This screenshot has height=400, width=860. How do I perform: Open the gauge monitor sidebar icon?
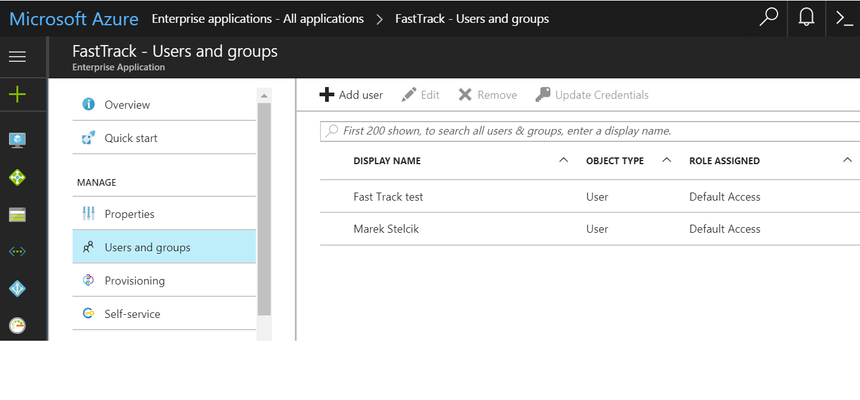(x=18, y=325)
